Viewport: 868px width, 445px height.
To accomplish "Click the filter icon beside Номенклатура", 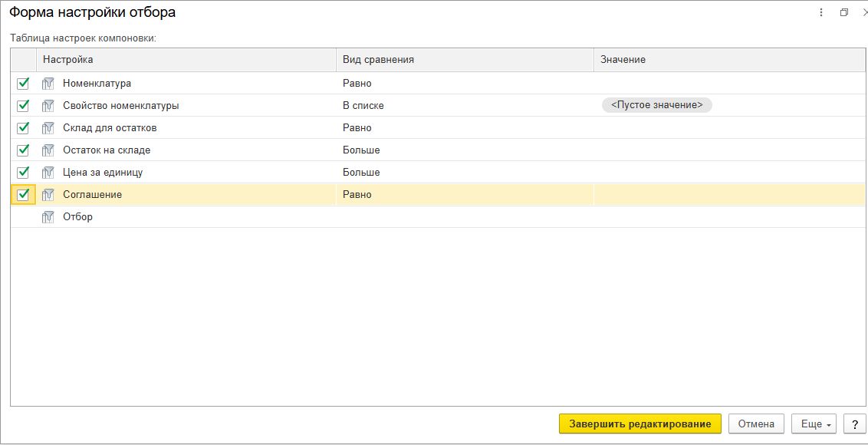I will (x=48, y=84).
